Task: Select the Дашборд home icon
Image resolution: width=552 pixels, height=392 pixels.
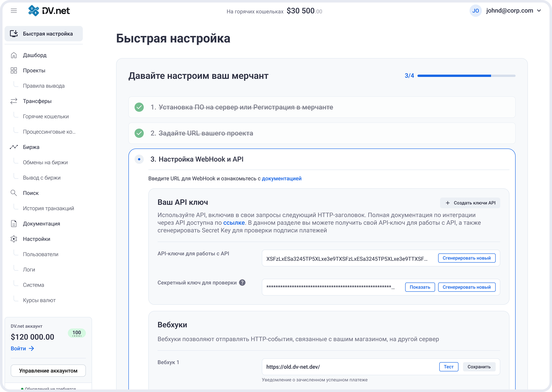Action: click(14, 55)
